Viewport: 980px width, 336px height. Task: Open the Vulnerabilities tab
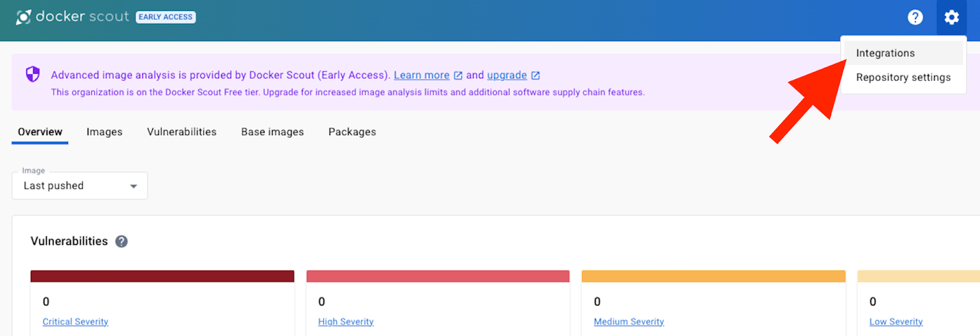182,132
